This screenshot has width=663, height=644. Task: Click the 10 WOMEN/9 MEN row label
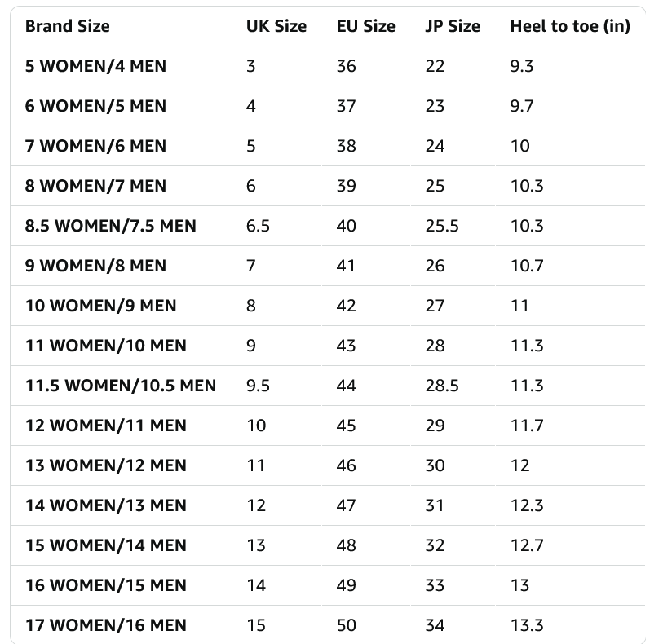100,306
